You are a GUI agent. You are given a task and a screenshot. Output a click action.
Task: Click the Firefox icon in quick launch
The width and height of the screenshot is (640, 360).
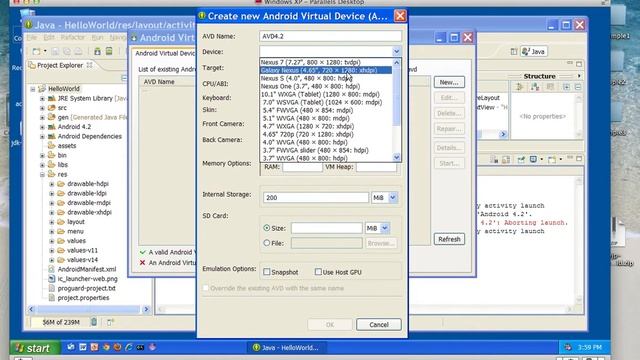coord(117,347)
